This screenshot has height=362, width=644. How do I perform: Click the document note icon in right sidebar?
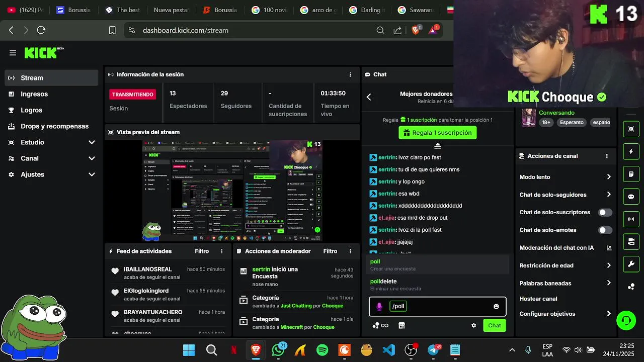tap(631, 174)
